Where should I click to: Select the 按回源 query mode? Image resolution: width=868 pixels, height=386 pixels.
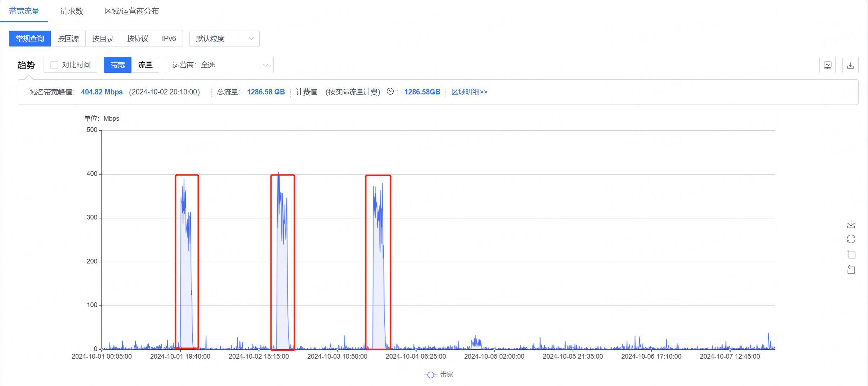coord(68,39)
